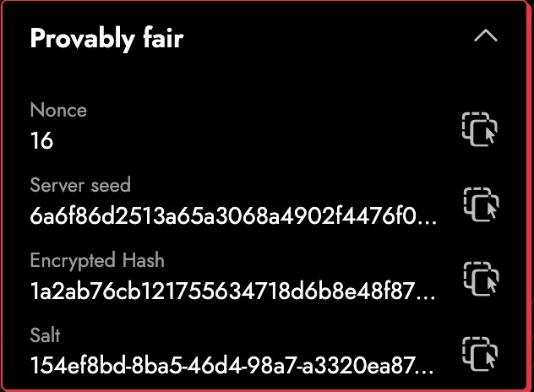This screenshot has width=534, height=392.
Task: Click the Provably fair heading
Action: pyautogui.click(x=106, y=39)
